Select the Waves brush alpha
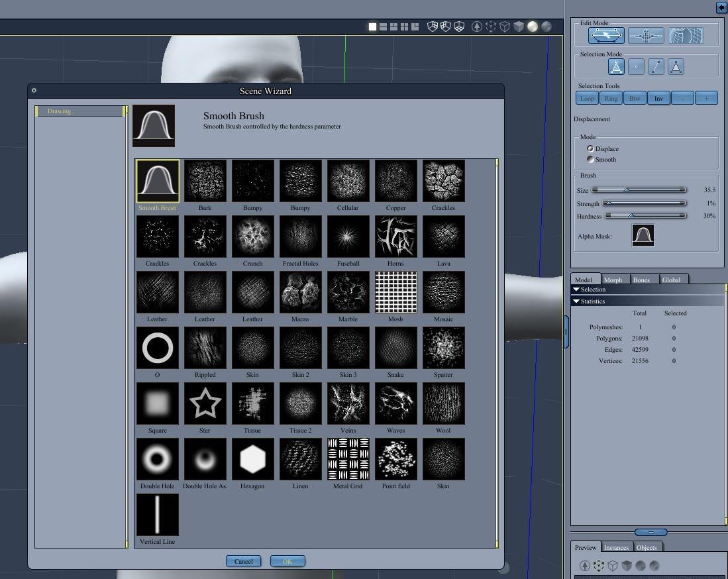This screenshot has height=579, width=728. point(396,403)
